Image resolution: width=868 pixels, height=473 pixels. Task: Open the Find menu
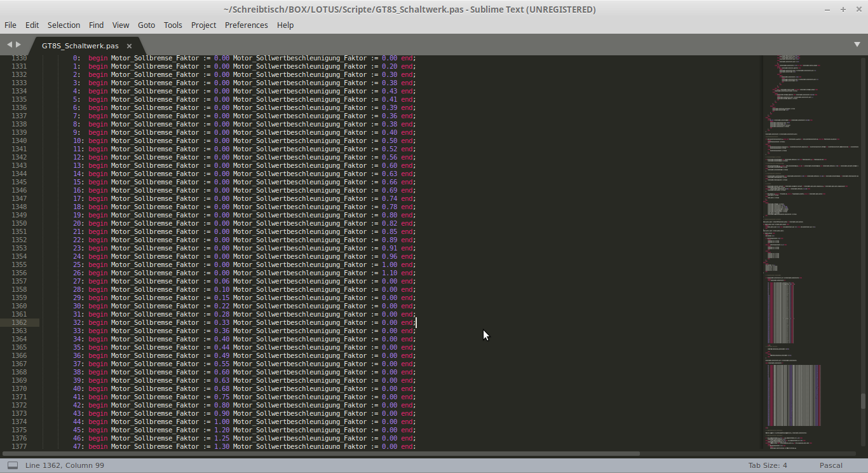96,25
